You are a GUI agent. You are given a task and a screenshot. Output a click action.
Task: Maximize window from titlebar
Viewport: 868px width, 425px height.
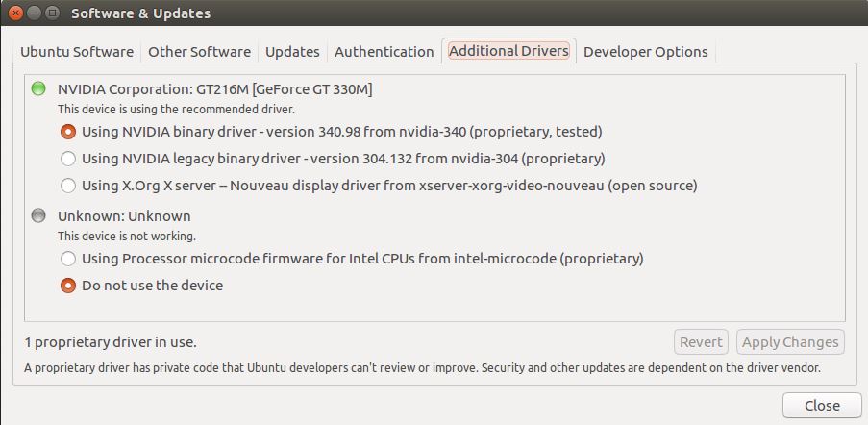pos(52,12)
